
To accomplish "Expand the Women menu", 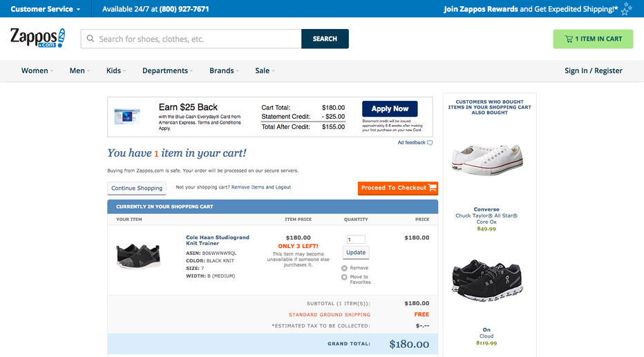I will click(x=37, y=70).
